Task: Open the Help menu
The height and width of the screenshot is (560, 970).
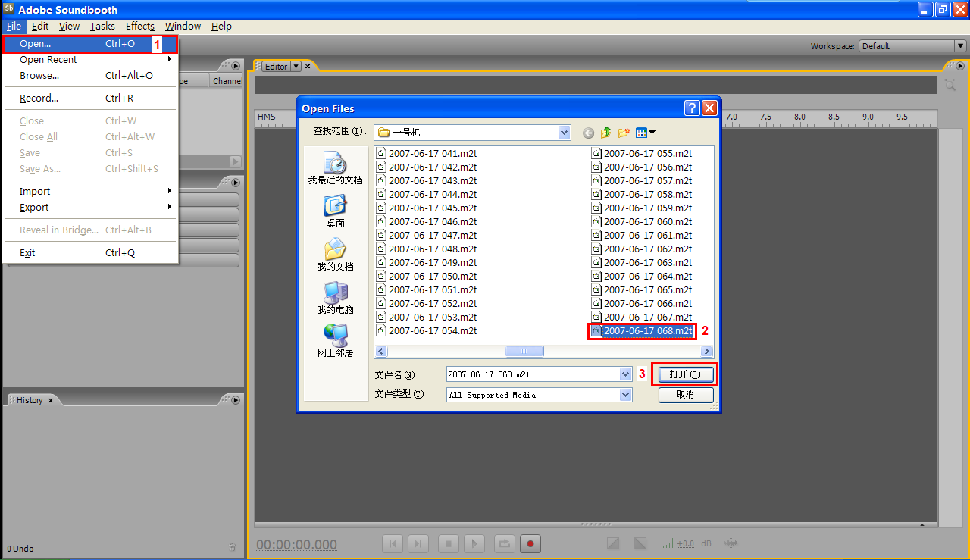Action: tap(221, 26)
